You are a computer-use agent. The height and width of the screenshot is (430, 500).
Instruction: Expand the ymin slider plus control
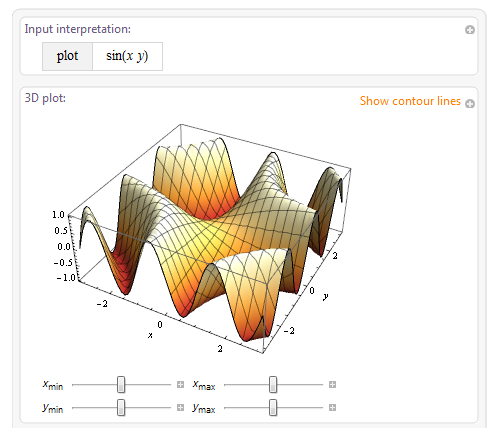[180, 407]
